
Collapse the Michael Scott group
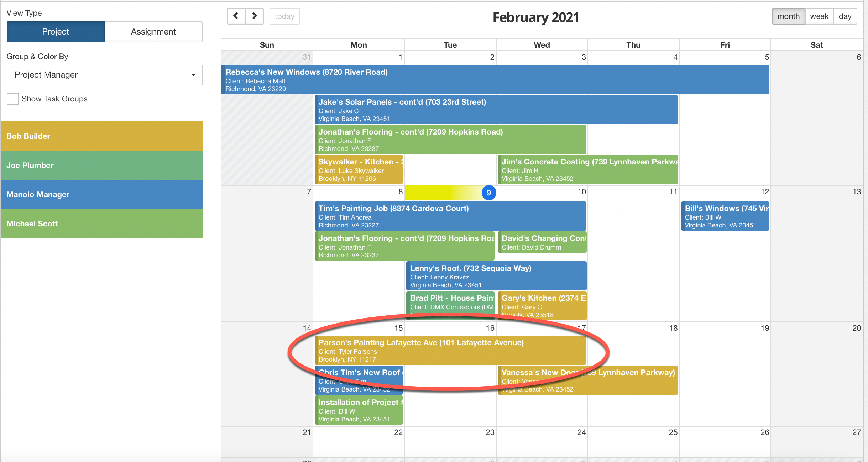101,224
